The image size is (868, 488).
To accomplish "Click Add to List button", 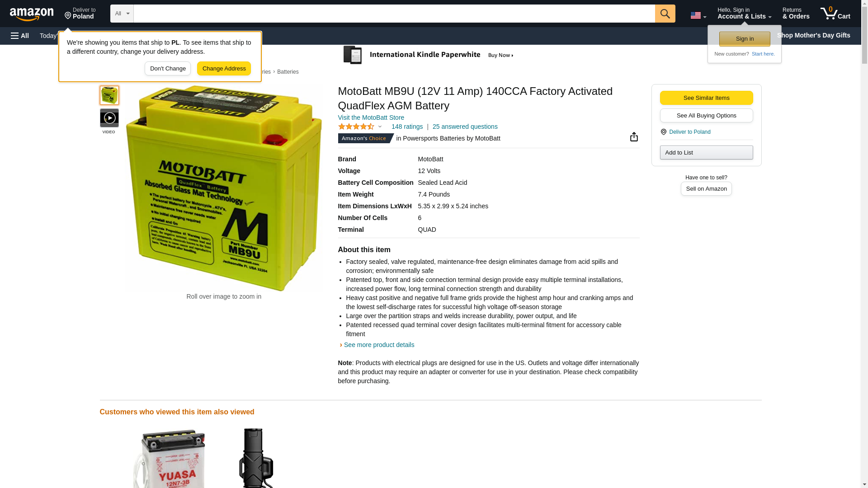I will 706,153.
